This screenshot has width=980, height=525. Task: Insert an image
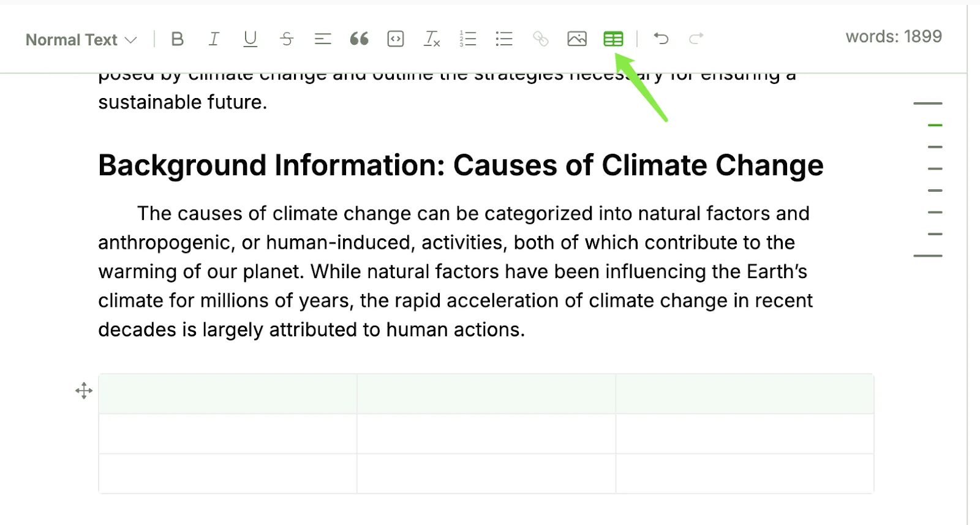pyautogui.click(x=577, y=39)
